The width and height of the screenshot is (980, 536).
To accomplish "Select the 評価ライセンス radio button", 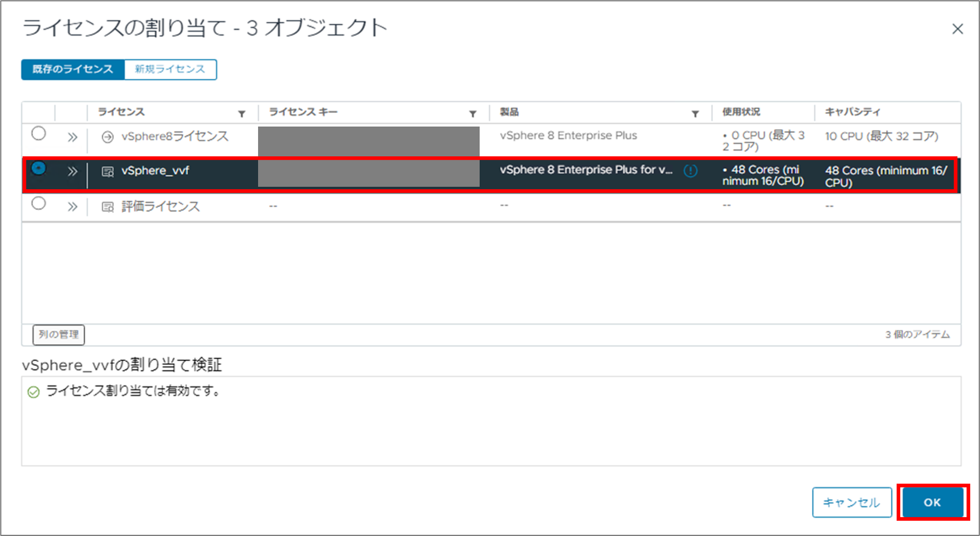I will (x=39, y=203).
